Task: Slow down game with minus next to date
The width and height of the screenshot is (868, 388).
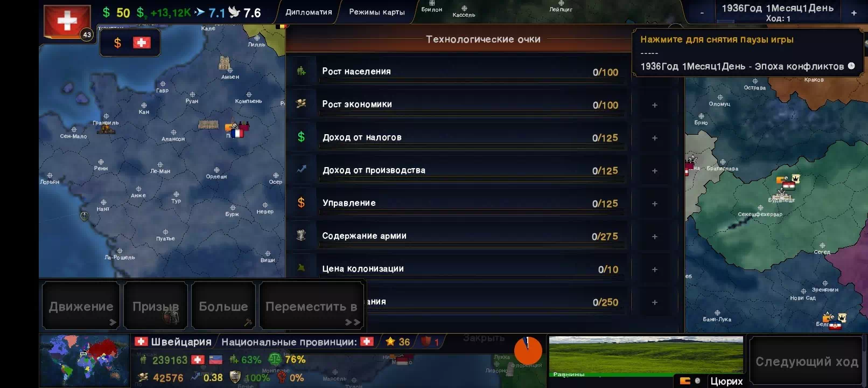Action: (702, 13)
